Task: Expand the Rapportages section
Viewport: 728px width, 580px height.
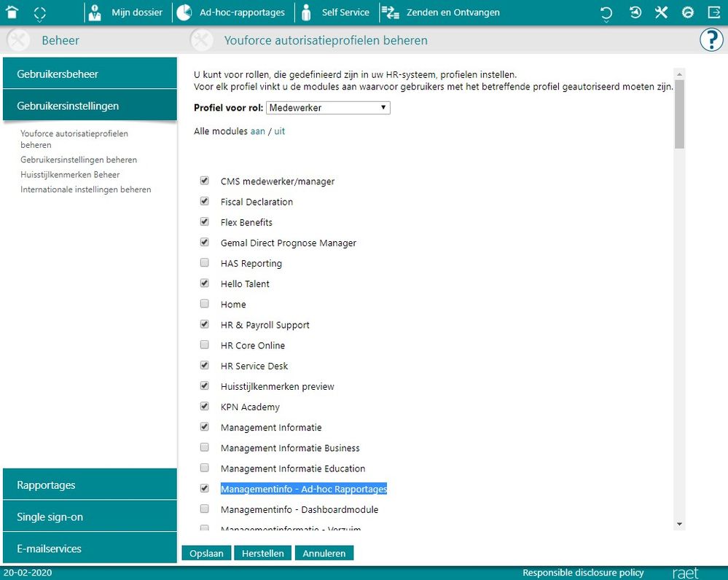Action: coord(90,484)
